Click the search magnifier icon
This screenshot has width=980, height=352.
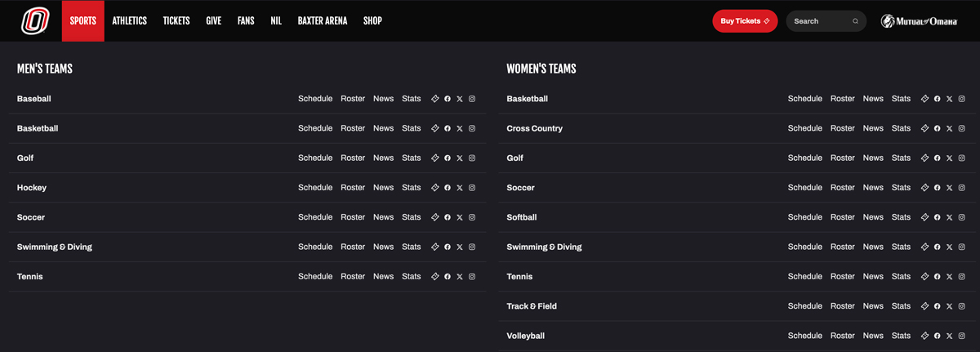tap(855, 21)
